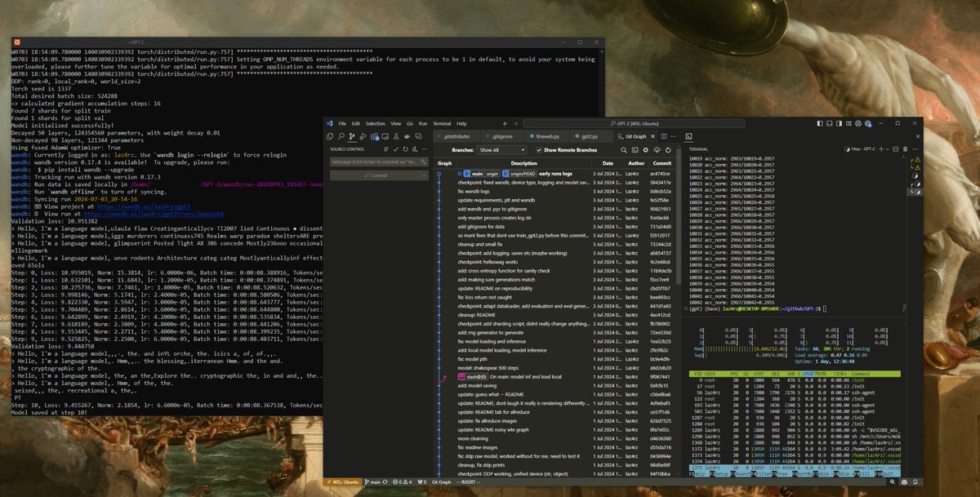Open the Branches Show All dropdown

click(501, 150)
